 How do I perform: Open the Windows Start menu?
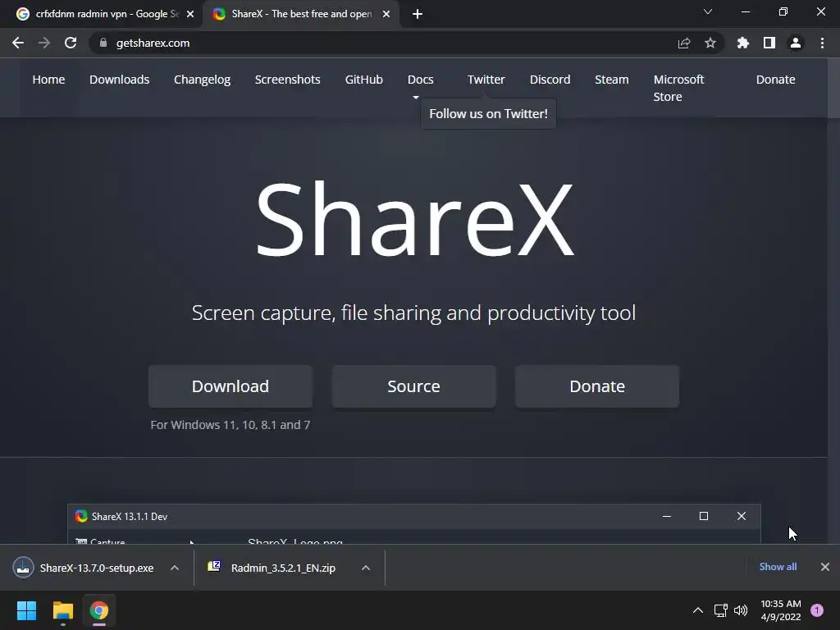coord(26,610)
